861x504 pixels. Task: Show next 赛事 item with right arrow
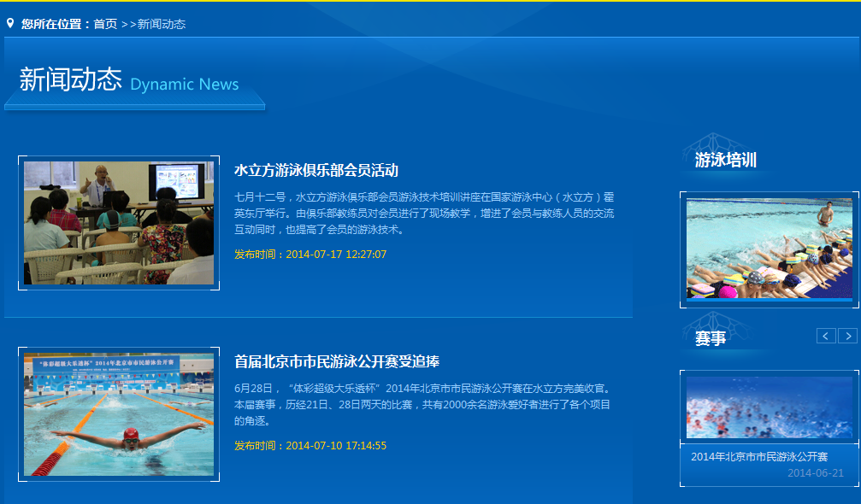click(x=847, y=336)
